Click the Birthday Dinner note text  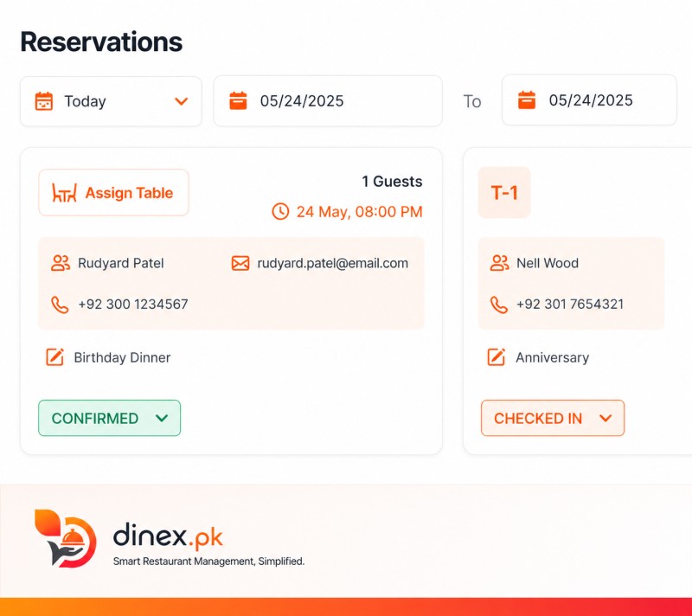coord(122,357)
